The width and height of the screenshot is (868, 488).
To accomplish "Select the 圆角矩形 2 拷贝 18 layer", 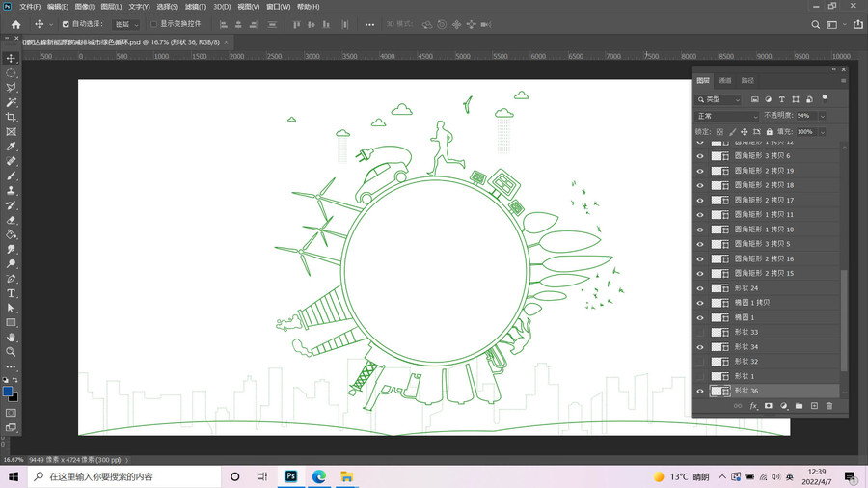I will (767, 185).
